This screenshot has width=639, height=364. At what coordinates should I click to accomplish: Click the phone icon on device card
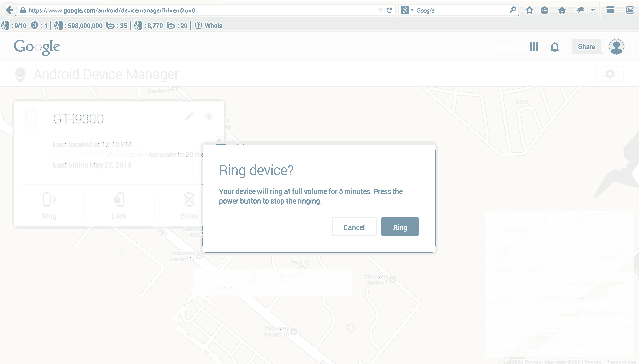[31, 119]
